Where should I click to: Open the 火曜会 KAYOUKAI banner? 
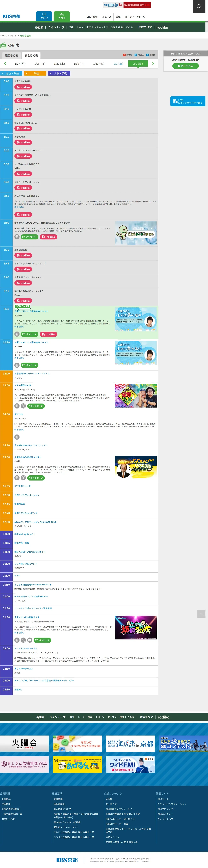[x=24, y=744]
